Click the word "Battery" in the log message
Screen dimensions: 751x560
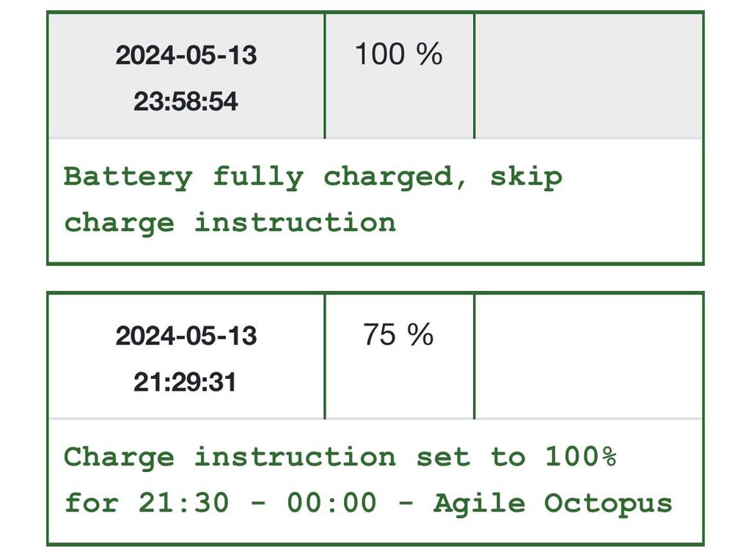pyautogui.click(x=128, y=177)
